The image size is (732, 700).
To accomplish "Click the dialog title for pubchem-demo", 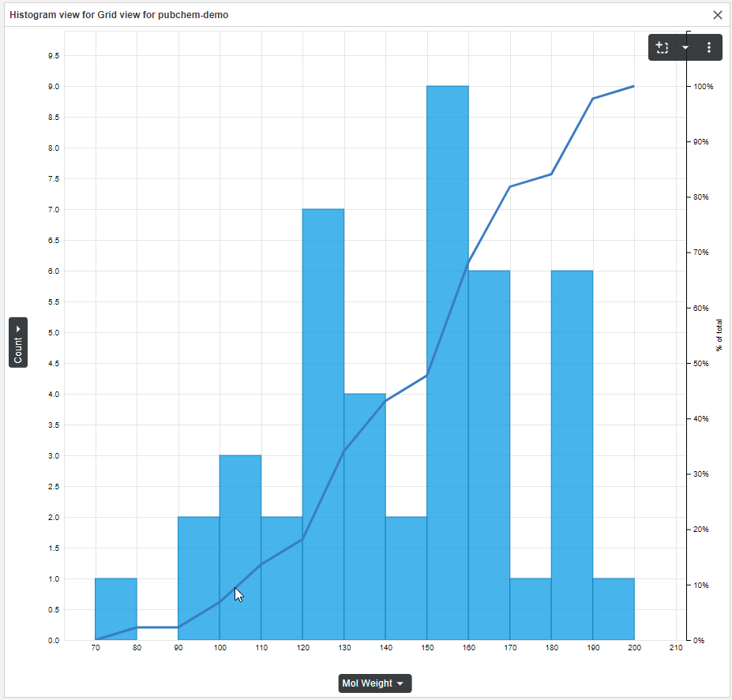I will point(117,14).
